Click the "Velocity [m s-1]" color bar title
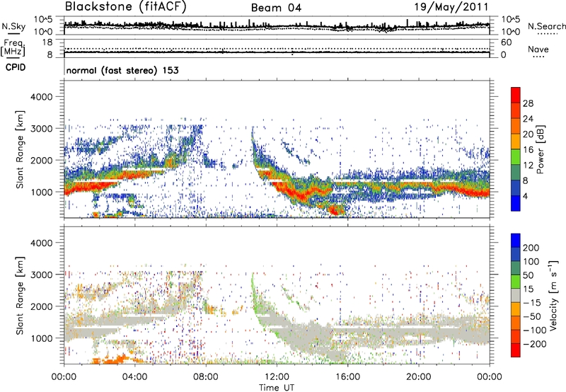Image resolution: width=566 pixels, height=392 pixels. pos(553,295)
